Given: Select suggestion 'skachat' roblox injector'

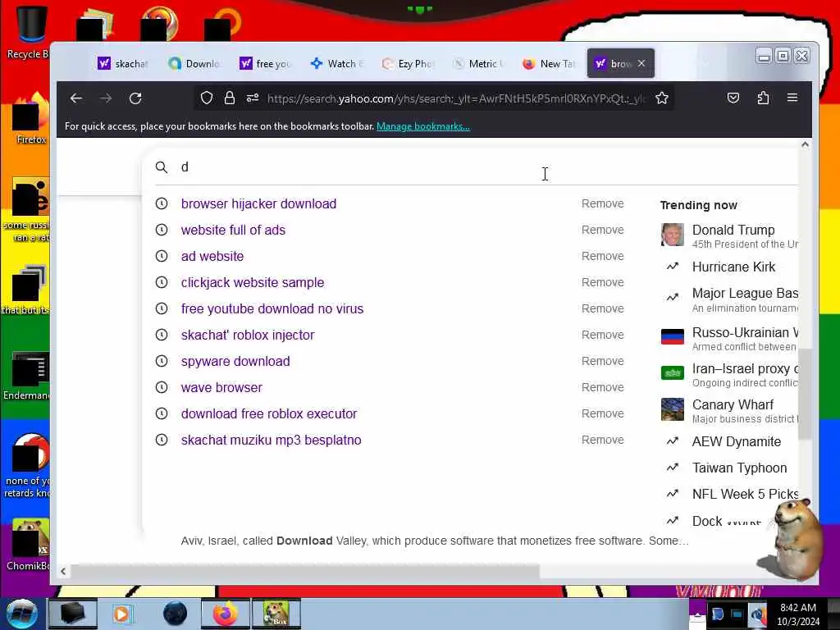Looking at the screenshot, I should 248,335.
